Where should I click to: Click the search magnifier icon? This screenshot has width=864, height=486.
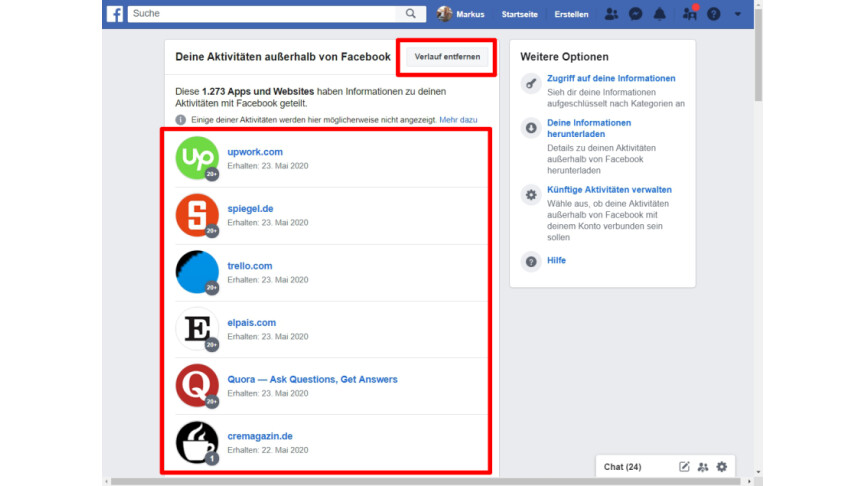tap(411, 14)
